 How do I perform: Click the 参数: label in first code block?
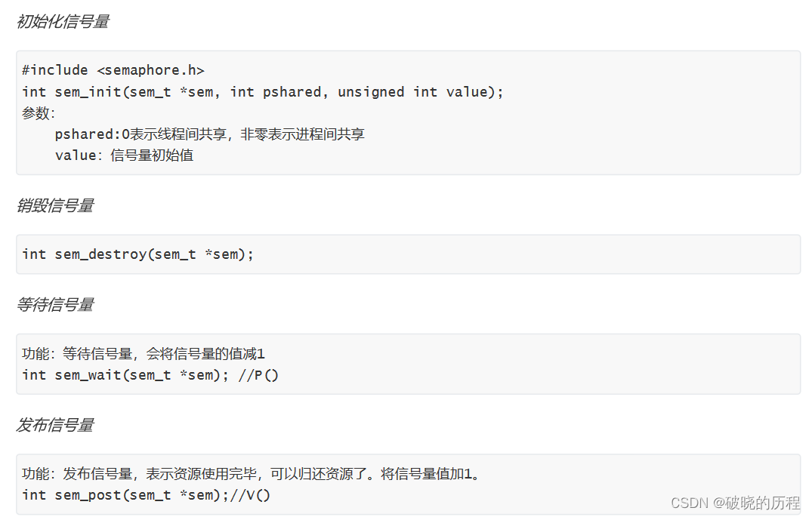(39, 112)
